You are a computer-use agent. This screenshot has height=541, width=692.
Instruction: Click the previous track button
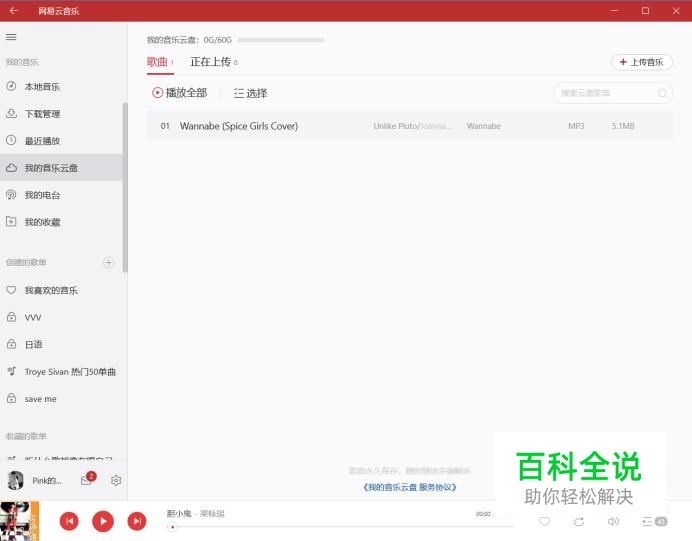pyautogui.click(x=69, y=521)
